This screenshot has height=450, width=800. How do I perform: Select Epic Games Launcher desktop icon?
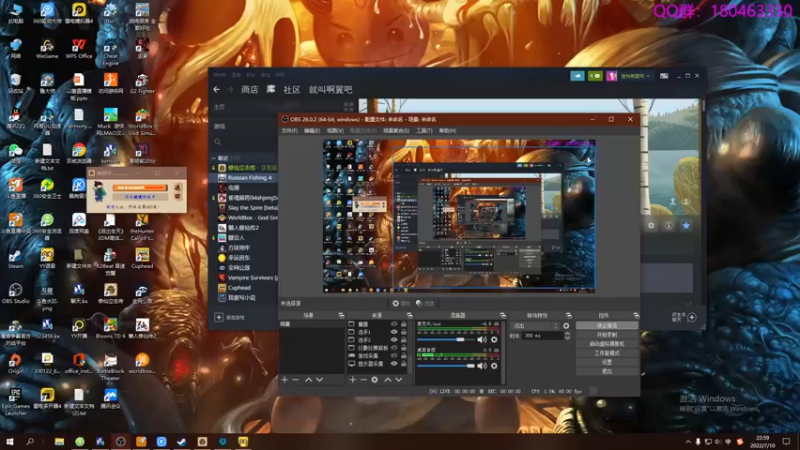15,402
